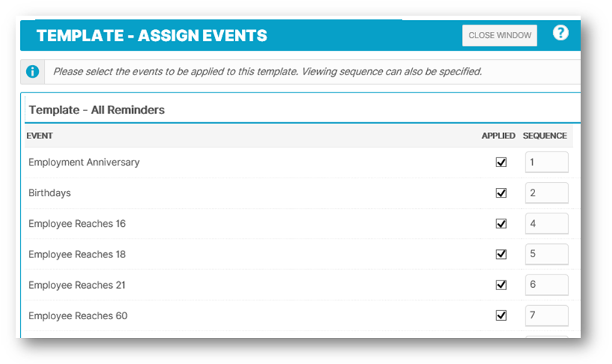This screenshot has width=612, height=364.
Task: Select sequence box showing value 5
Action: point(546,254)
